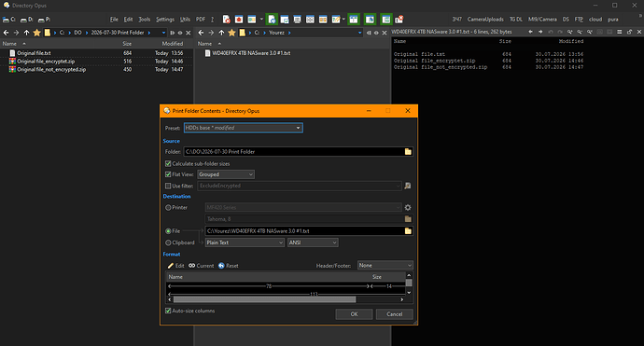Open the Utils menu
This screenshot has width=644, height=346.
coord(185,20)
